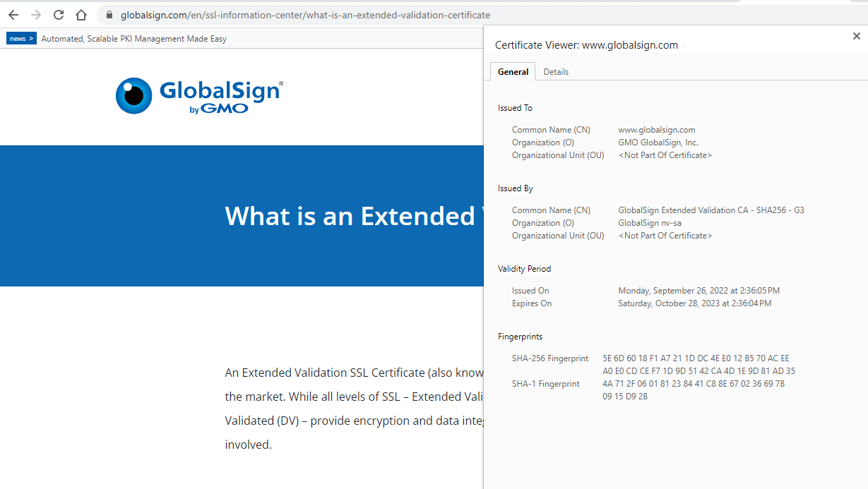Click Not Part Of Certificate under Issued To
Screen dimensions: 868x489
665,155
